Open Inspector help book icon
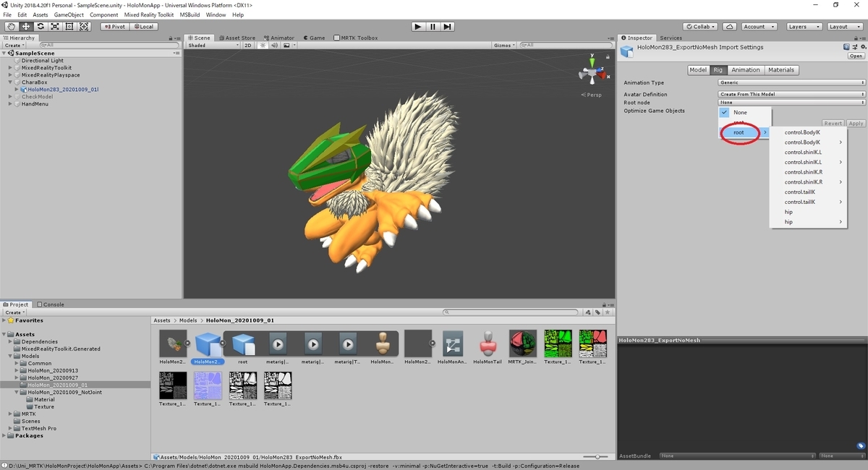 click(x=847, y=47)
